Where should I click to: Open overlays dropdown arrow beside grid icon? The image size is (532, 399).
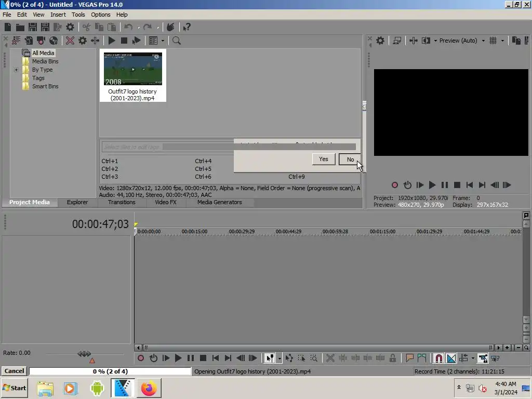pyautogui.click(x=503, y=41)
